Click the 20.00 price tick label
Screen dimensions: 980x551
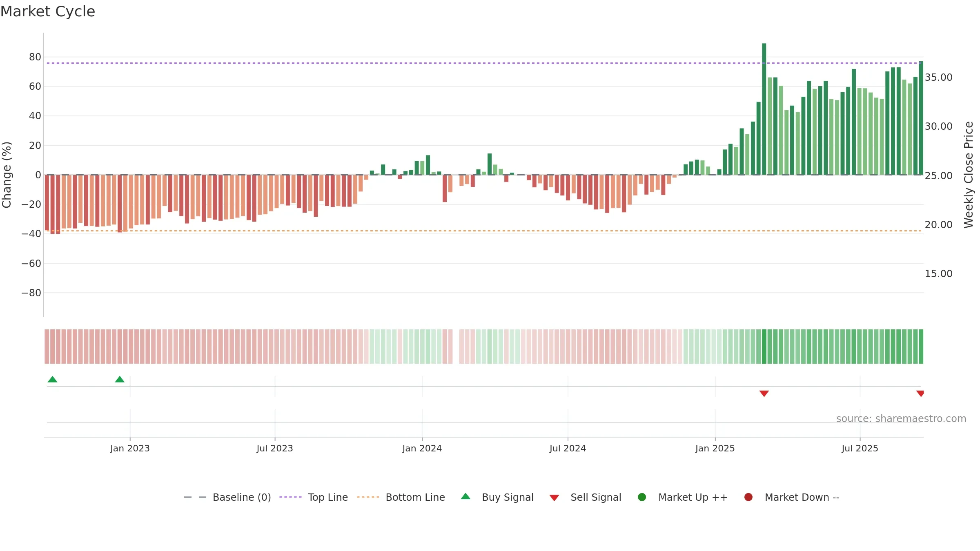pos(938,224)
